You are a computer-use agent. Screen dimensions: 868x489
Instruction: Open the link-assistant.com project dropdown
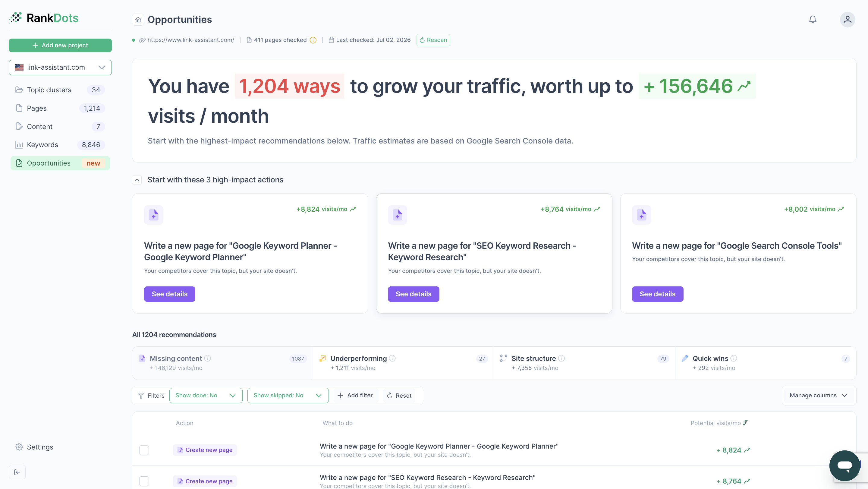(x=60, y=68)
